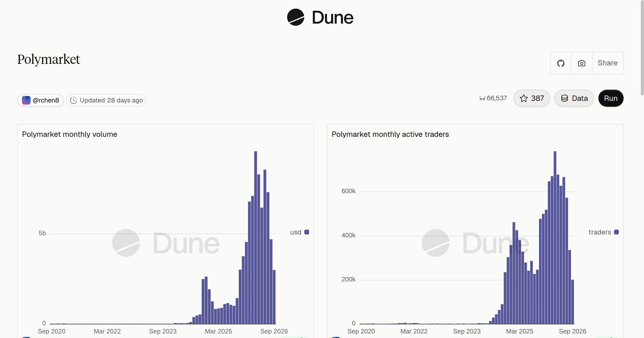Run the dashboard queries
The image size is (644, 338).
tap(611, 98)
